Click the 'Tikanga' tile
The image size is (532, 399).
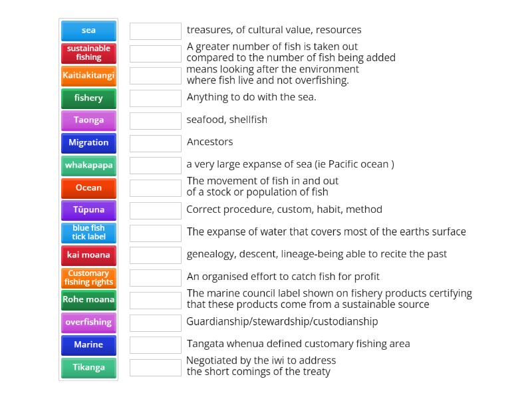click(x=88, y=367)
